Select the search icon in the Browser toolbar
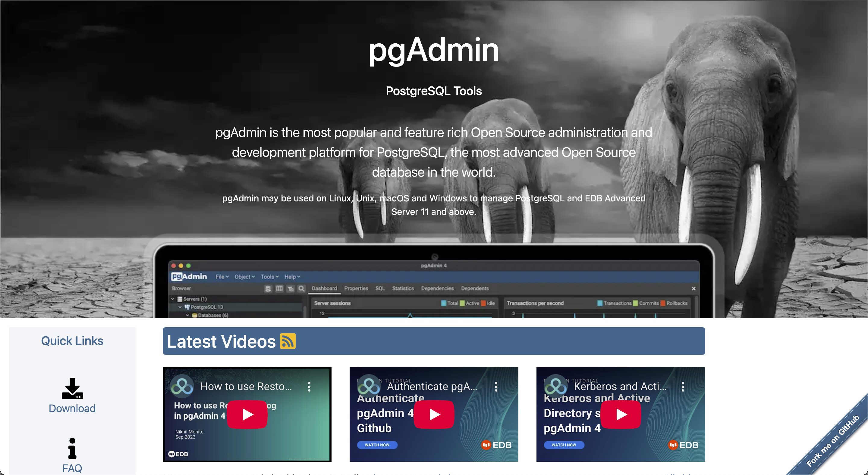The width and height of the screenshot is (868, 475). pos(302,288)
